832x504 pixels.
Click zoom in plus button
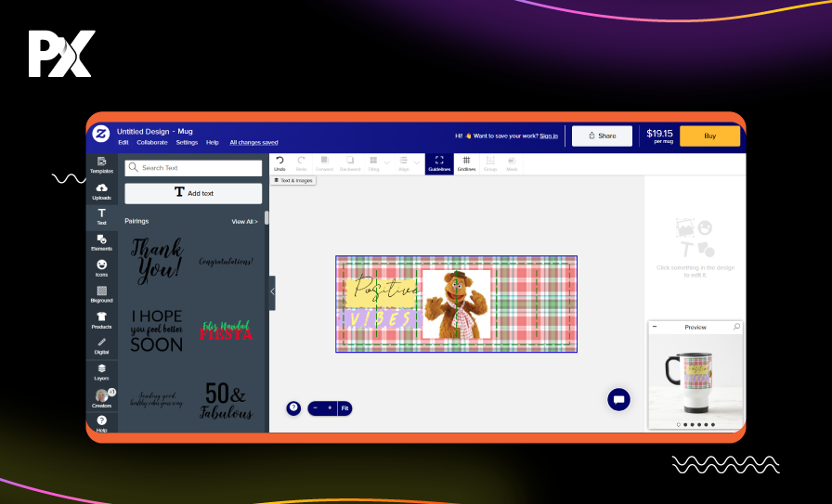click(x=329, y=407)
